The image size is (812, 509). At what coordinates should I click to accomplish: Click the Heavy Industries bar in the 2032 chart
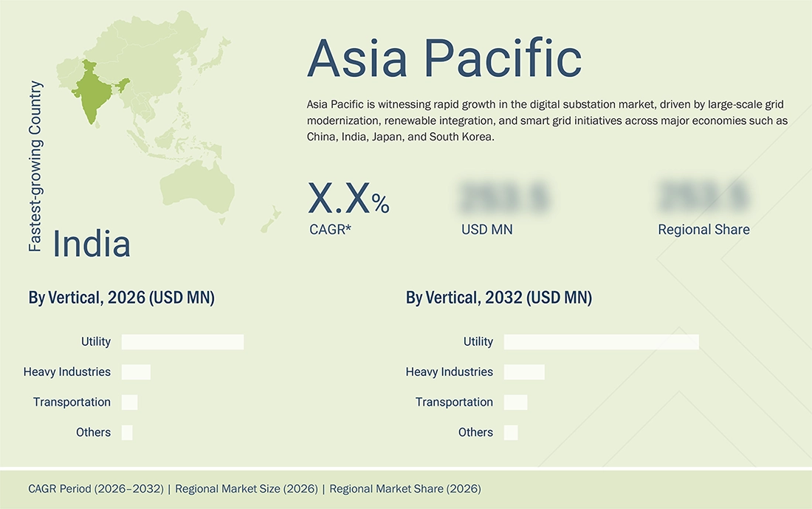click(524, 372)
